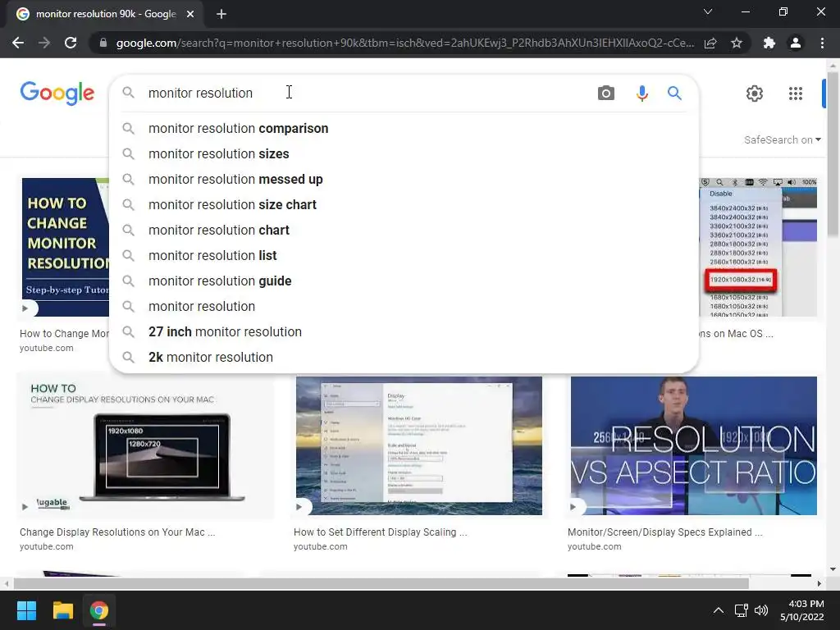Viewport: 840px width, 630px height.
Task: Select suggestion 2k monitor resolution
Action: coord(404,358)
